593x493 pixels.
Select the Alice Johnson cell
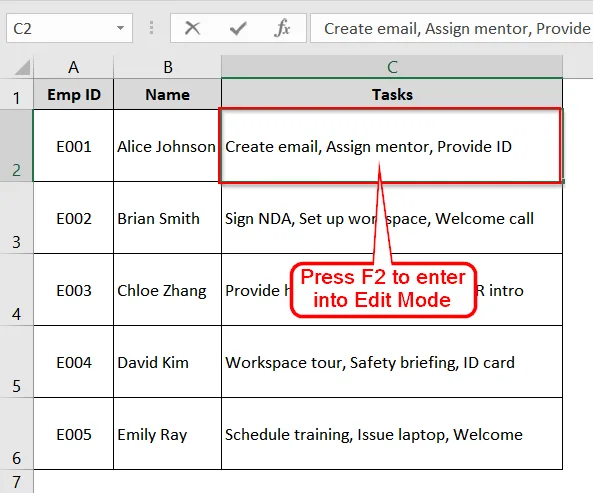tap(168, 146)
